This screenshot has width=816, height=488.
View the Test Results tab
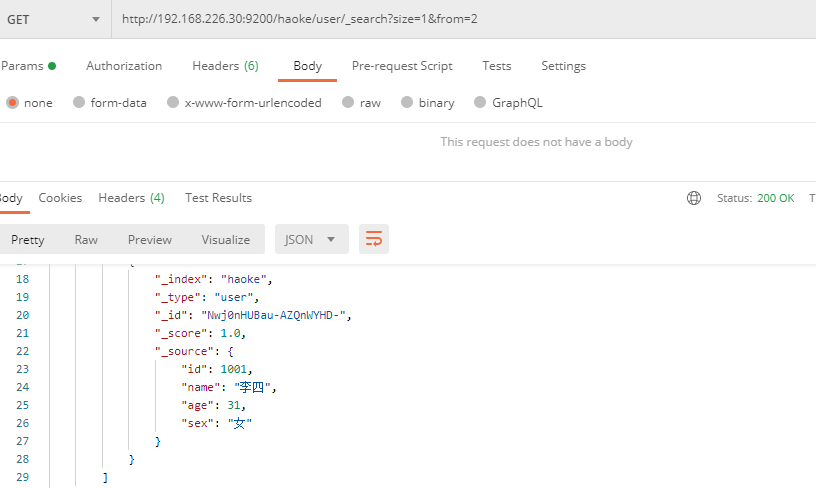coord(218,198)
